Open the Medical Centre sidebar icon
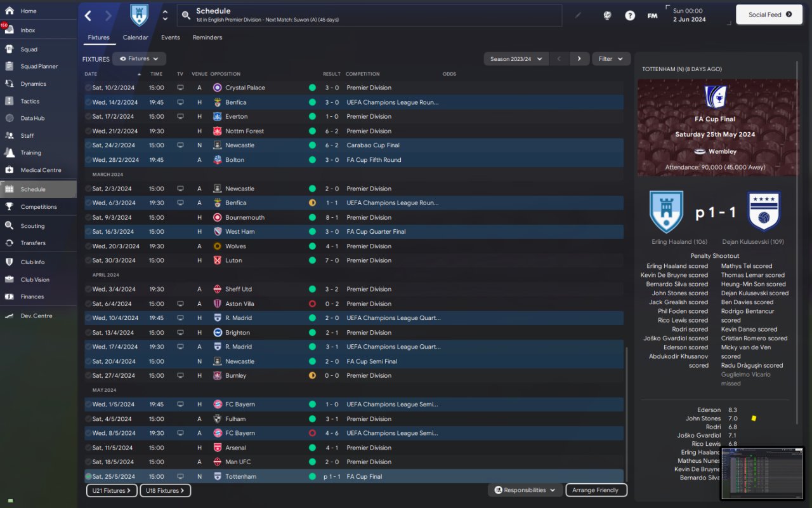The height and width of the screenshot is (508, 812). [10, 170]
